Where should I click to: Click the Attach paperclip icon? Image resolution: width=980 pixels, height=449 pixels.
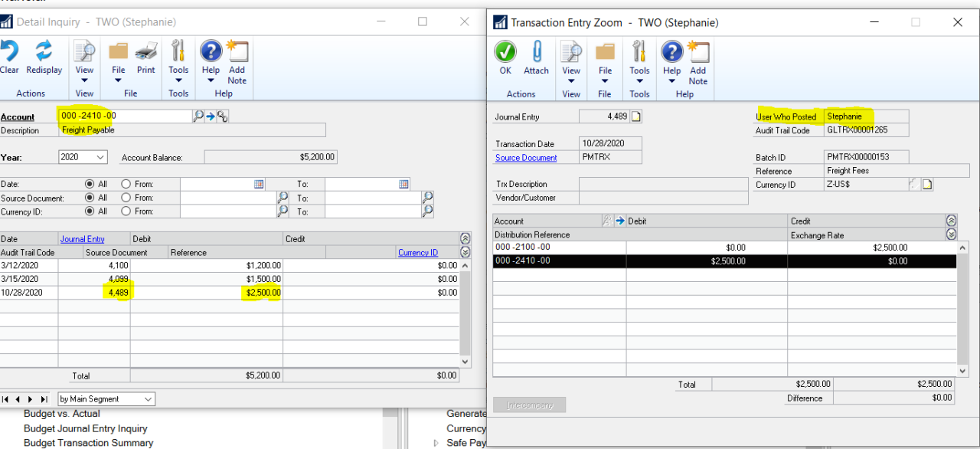536,58
